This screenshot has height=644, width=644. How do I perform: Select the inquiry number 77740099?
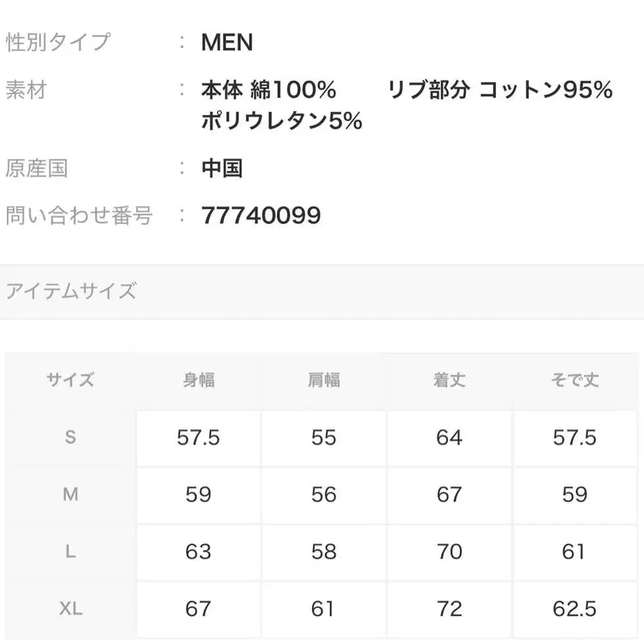[x=261, y=215]
